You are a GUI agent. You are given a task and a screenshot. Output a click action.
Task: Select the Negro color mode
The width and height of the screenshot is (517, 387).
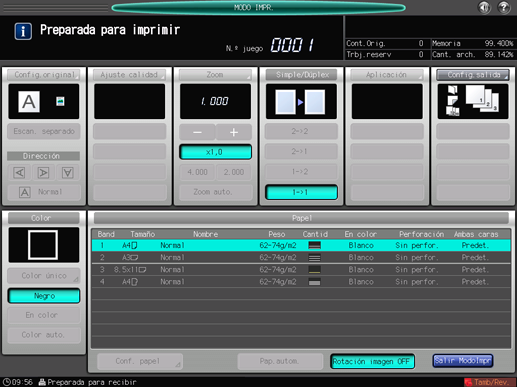click(44, 296)
